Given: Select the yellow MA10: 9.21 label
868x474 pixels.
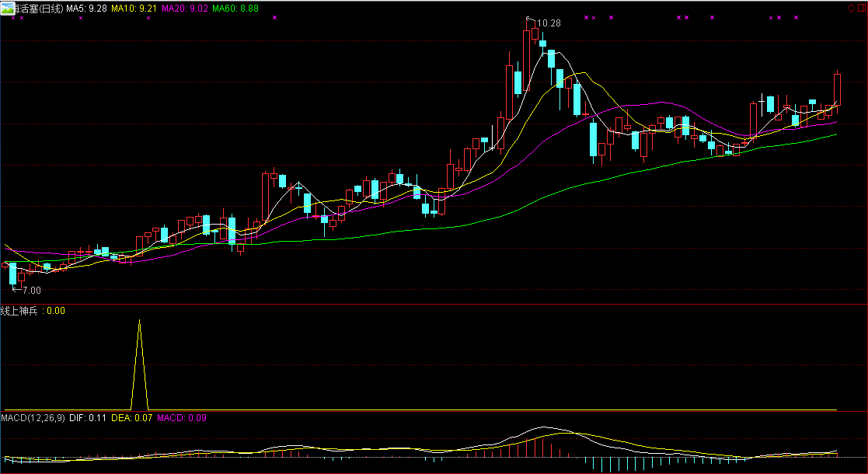Looking at the screenshot, I should 134,9.
